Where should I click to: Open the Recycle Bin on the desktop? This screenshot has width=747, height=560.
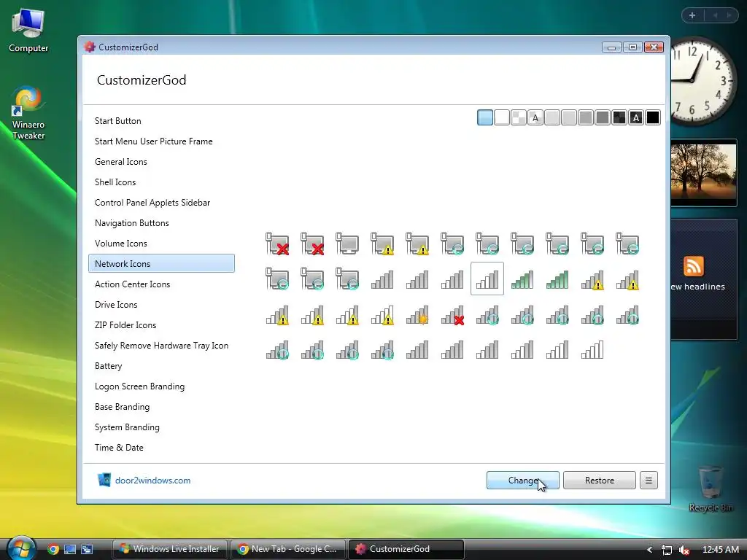coord(711,488)
